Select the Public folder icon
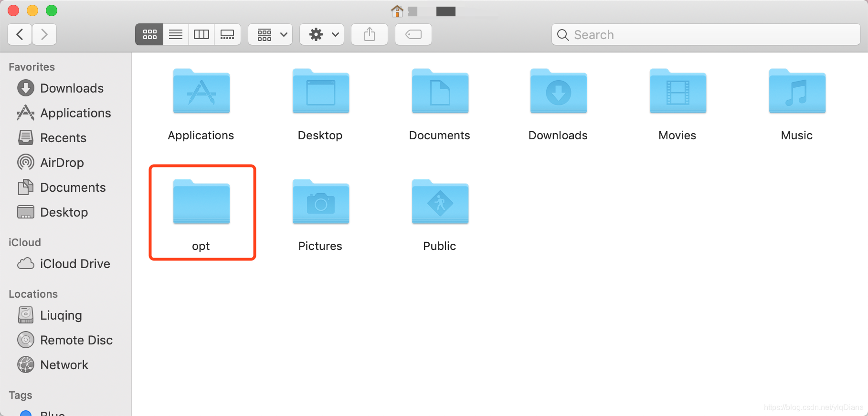The image size is (868, 416). [x=440, y=202]
